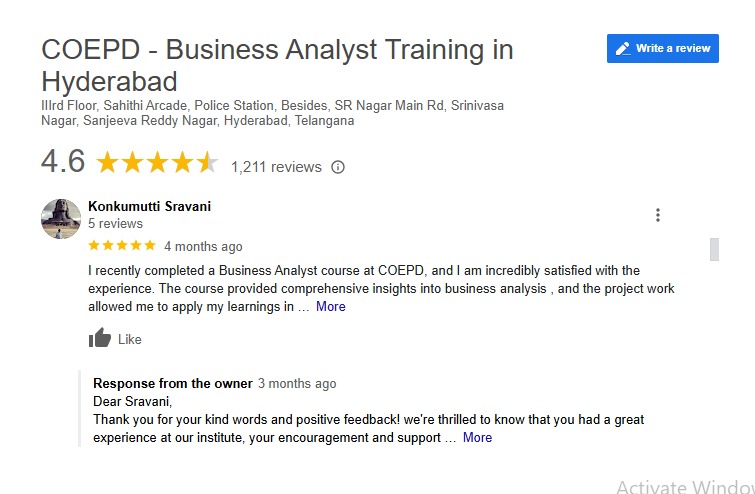Click the 4 months ago review timestamp
The height and width of the screenshot is (494, 755).
[x=203, y=247]
